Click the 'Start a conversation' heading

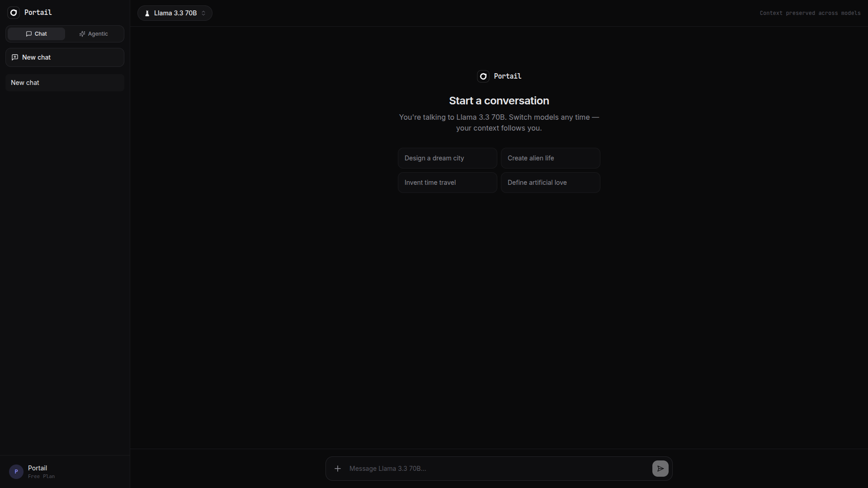tap(499, 101)
